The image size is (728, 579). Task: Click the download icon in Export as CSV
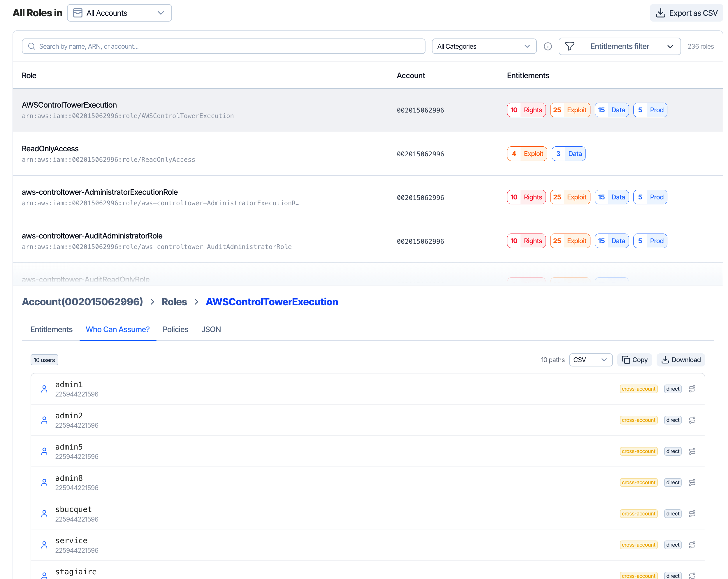[x=660, y=13]
